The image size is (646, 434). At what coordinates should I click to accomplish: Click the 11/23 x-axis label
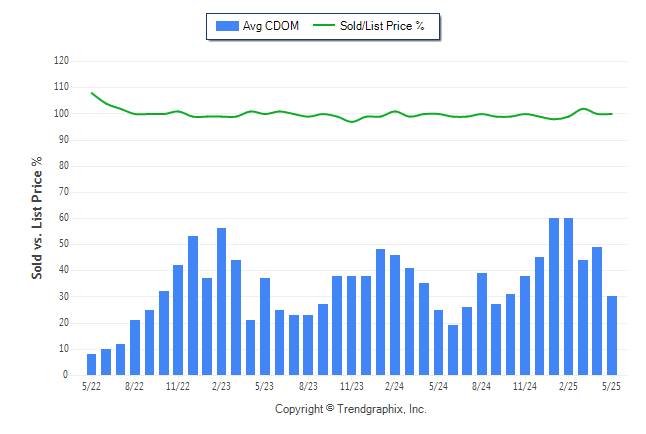click(351, 386)
